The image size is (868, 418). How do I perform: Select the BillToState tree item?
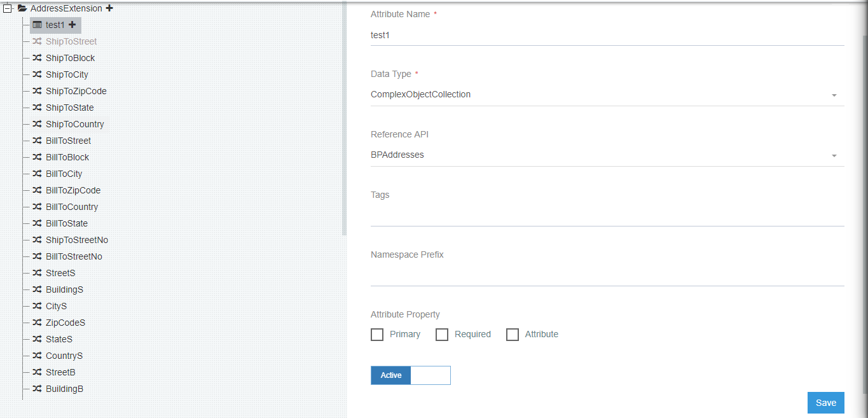pyautogui.click(x=65, y=223)
